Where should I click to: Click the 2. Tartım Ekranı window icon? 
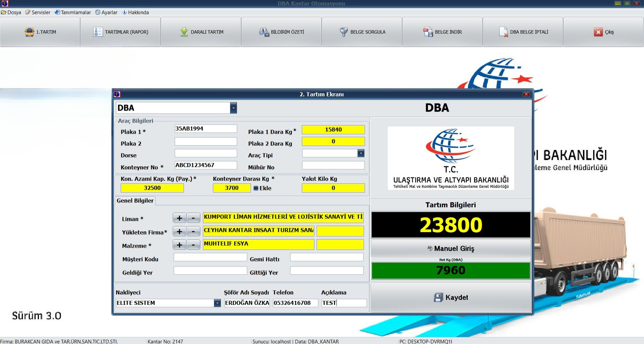(x=117, y=94)
